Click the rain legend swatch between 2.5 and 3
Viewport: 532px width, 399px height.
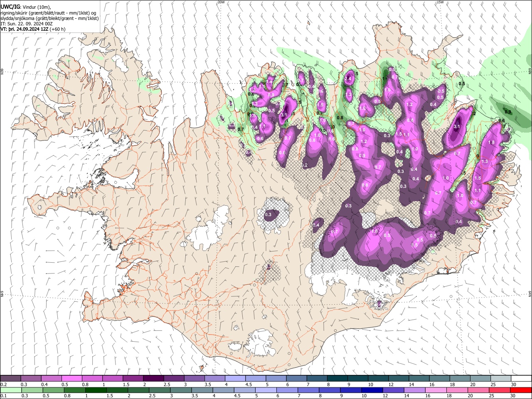pos(160,390)
